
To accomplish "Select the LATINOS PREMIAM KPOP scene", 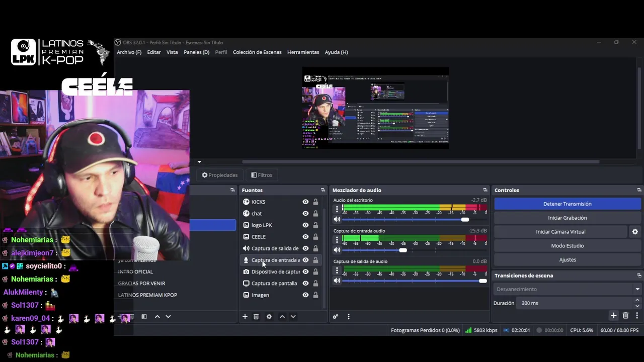I will pyautogui.click(x=147, y=295).
